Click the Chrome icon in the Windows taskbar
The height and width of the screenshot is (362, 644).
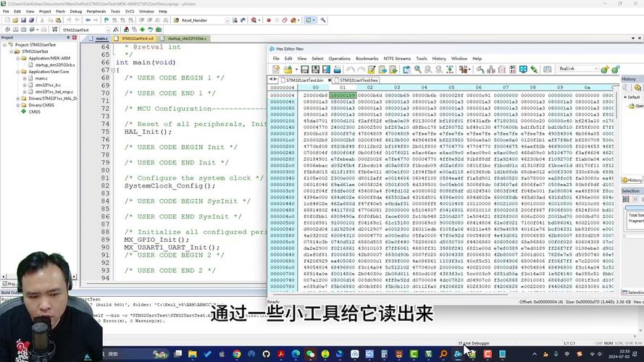pos(237,354)
